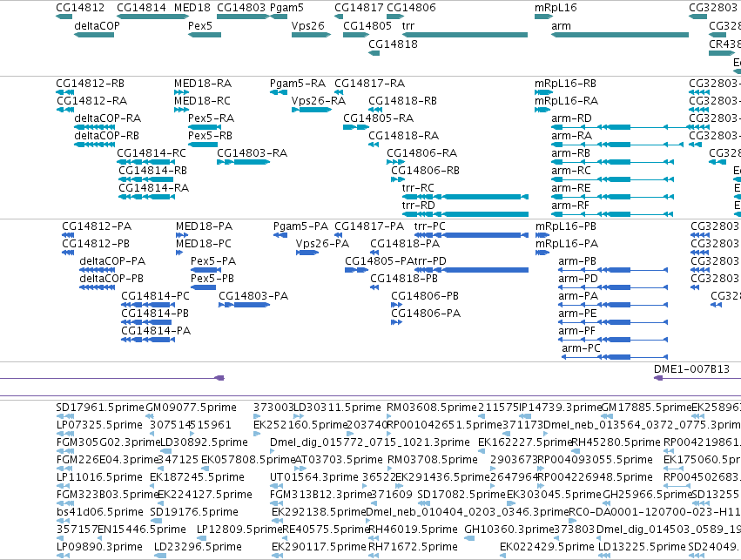Click the teal arm gene feature bar
The width and height of the screenshot is (741, 560).
(x=620, y=35)
